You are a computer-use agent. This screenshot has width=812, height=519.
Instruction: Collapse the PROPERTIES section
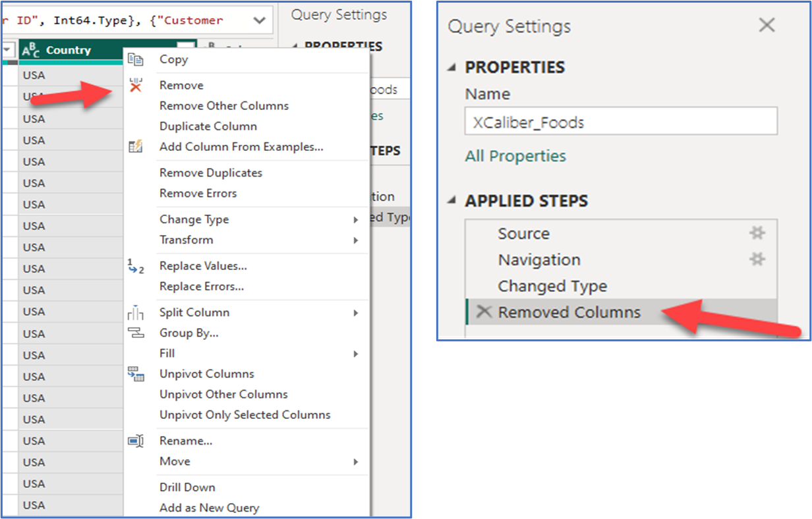coord(451,68)
